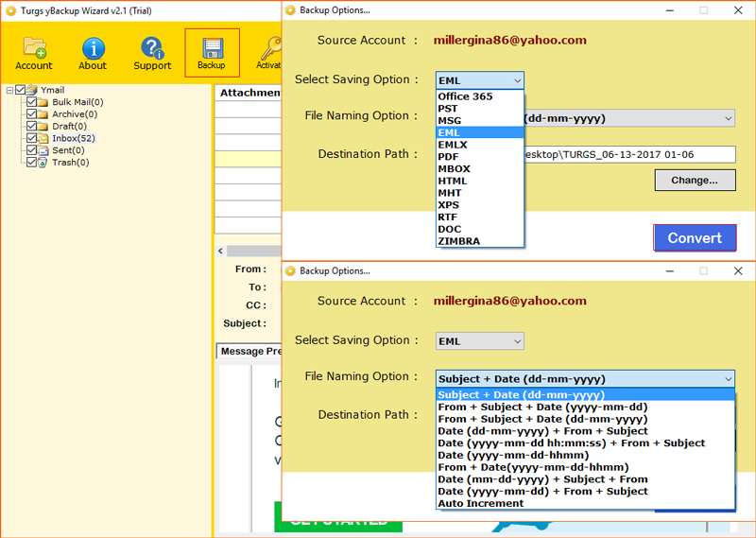Choose XPS saving option
The image size is (756, 538).
(x=480, y=205)
